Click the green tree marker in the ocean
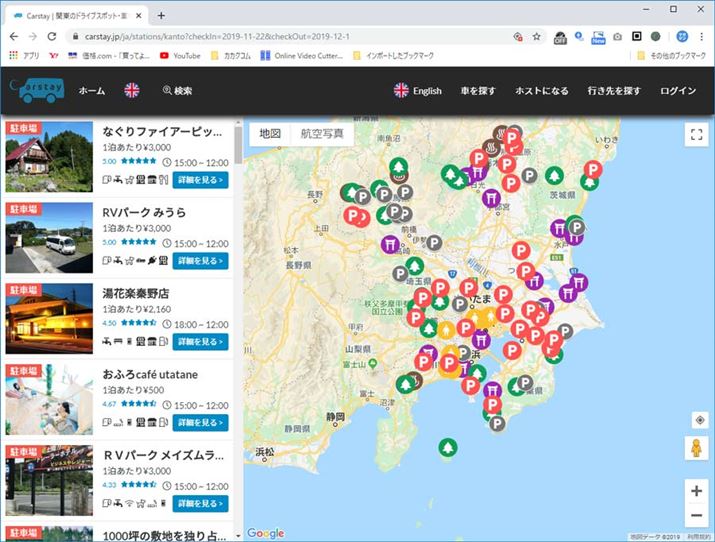This screenshot has height=542, width=715. [x=449, y=448]
